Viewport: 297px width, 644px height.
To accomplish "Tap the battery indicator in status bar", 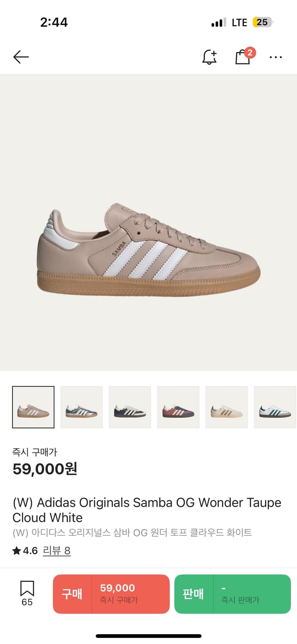I will point(263,22).
